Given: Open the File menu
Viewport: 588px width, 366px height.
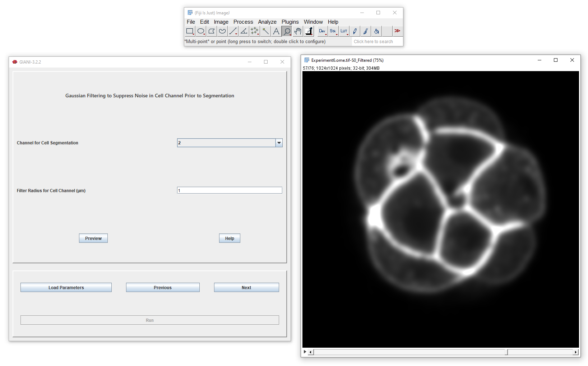Looking at the screenshot, I should click(191, 22).
